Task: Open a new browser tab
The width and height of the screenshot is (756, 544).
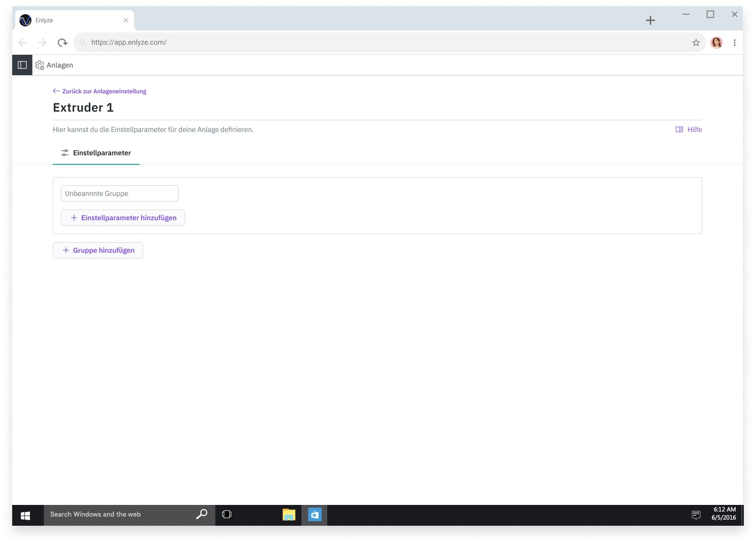Action: point(650,20)
